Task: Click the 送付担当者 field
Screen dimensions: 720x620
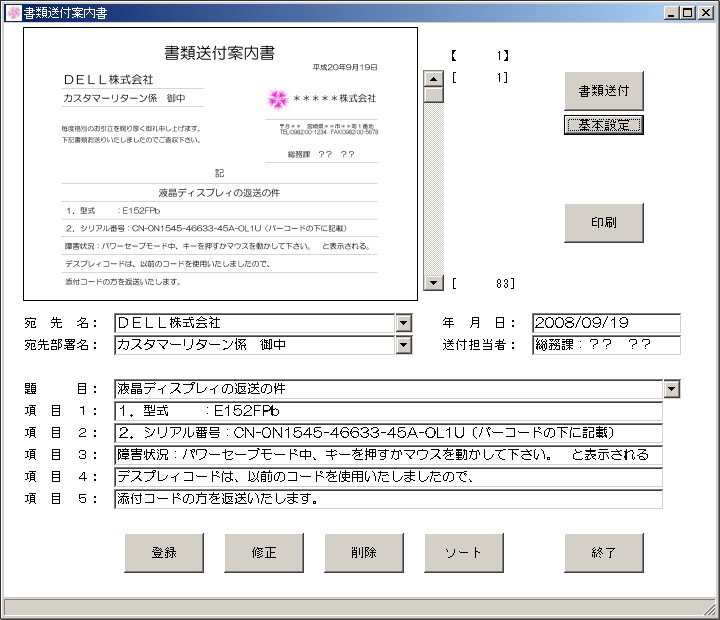Action: click(606, 345)
